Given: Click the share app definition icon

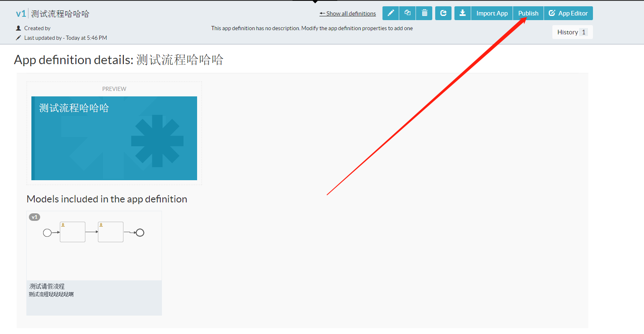Looking at the screenshot, I should point(444,13).
